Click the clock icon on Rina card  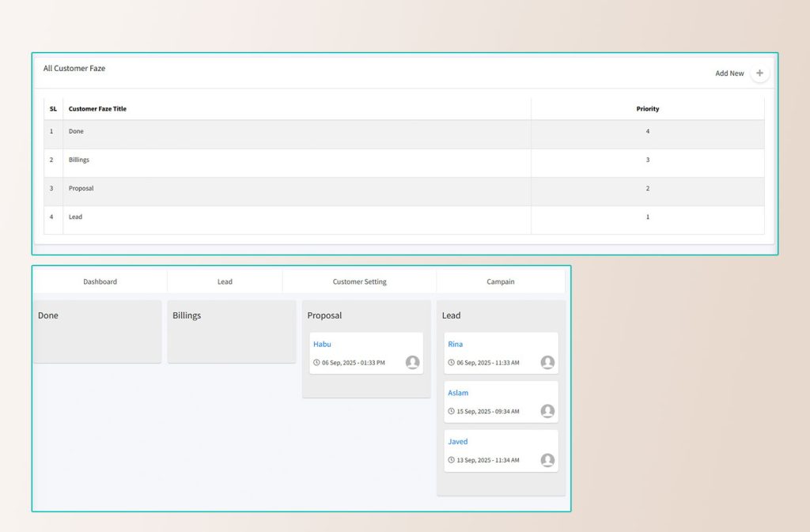click(x=452, y=363)
